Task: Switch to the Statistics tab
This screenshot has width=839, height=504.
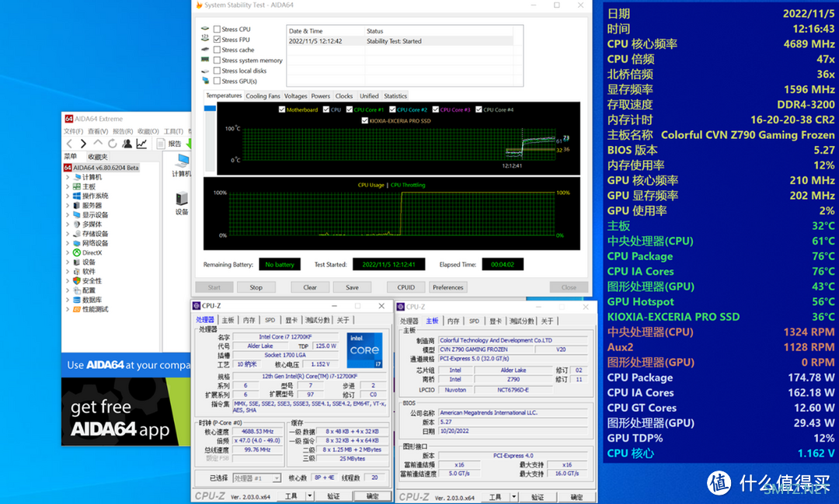Action: point(395,96)
